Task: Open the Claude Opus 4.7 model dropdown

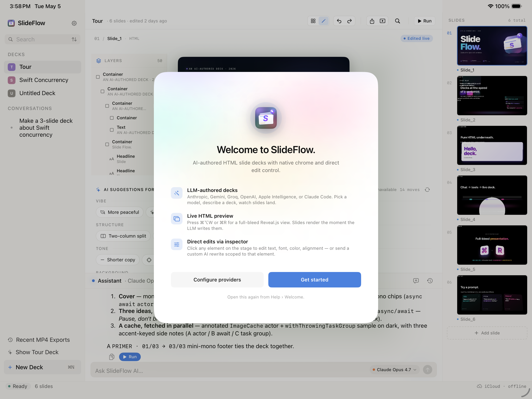Action: pos(394,370)
